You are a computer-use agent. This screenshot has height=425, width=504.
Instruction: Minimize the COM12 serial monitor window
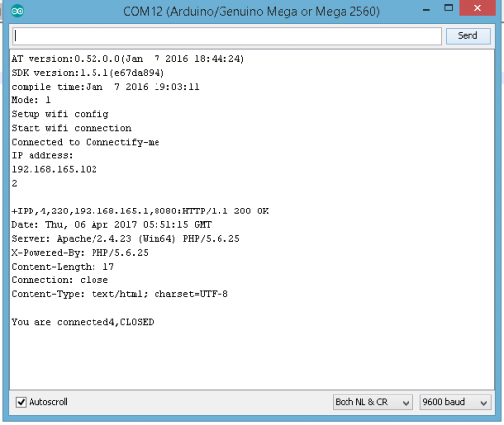[x=426, y=10]
